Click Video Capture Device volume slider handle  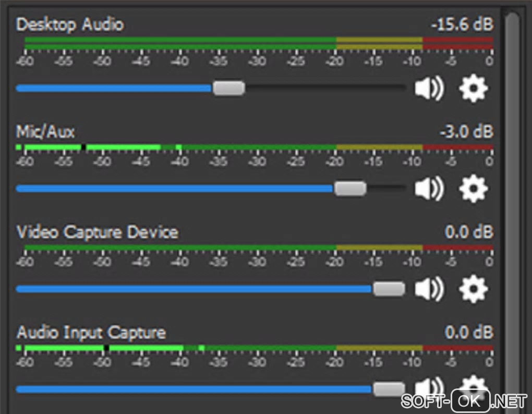[389, 289]
